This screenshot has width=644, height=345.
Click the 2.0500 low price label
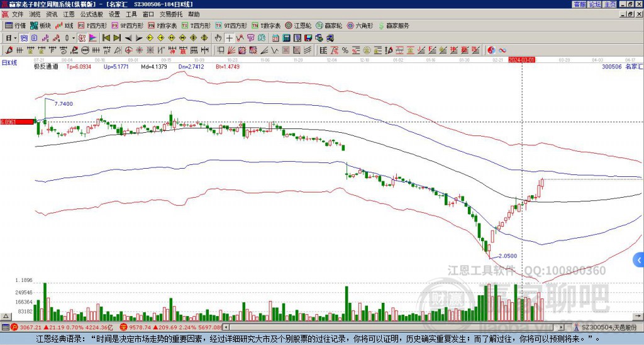click(x=508, y=256)
